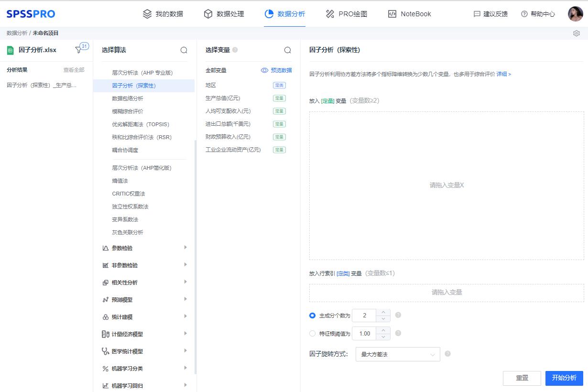Search variables with the magnifier icon
This screenshot has height=392, width=588.
pyautogui.click(x=287, y=50)
